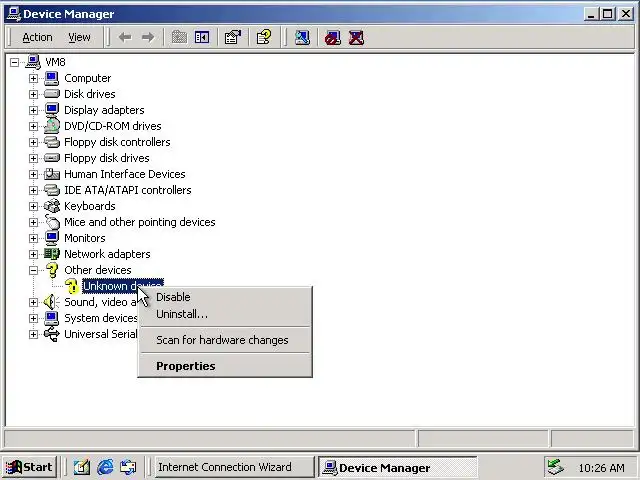Click the Sound speaker icon
The width and height of the screenshot is (640, 480).
click(x=51, y=302)
